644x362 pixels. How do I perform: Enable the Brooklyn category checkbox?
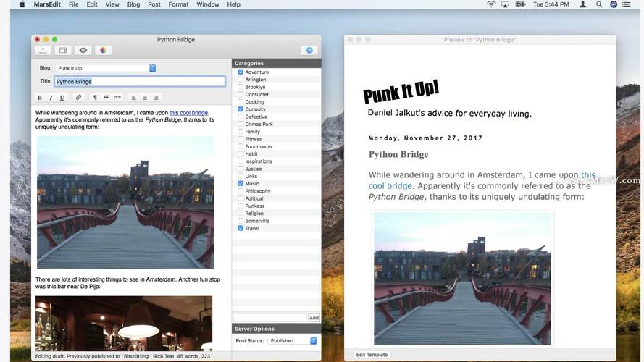tap(241, 87)
